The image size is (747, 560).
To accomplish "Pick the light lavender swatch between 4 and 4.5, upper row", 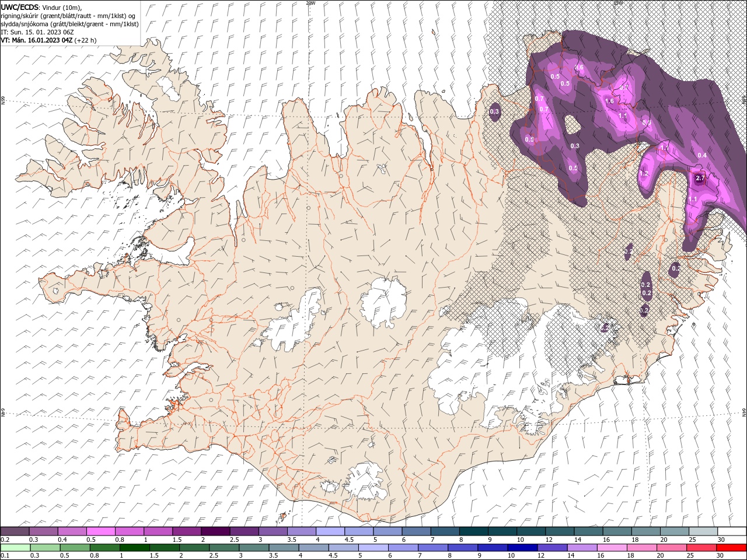I will click(330, 531).
